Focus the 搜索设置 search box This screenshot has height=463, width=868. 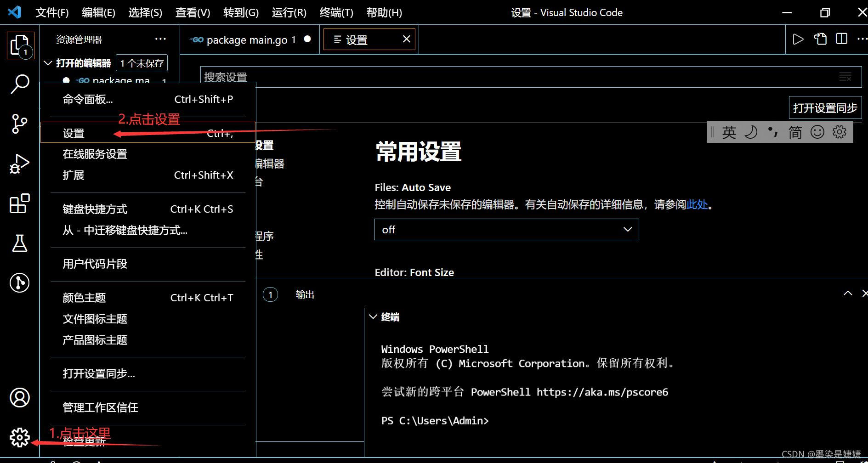(531, 77)
